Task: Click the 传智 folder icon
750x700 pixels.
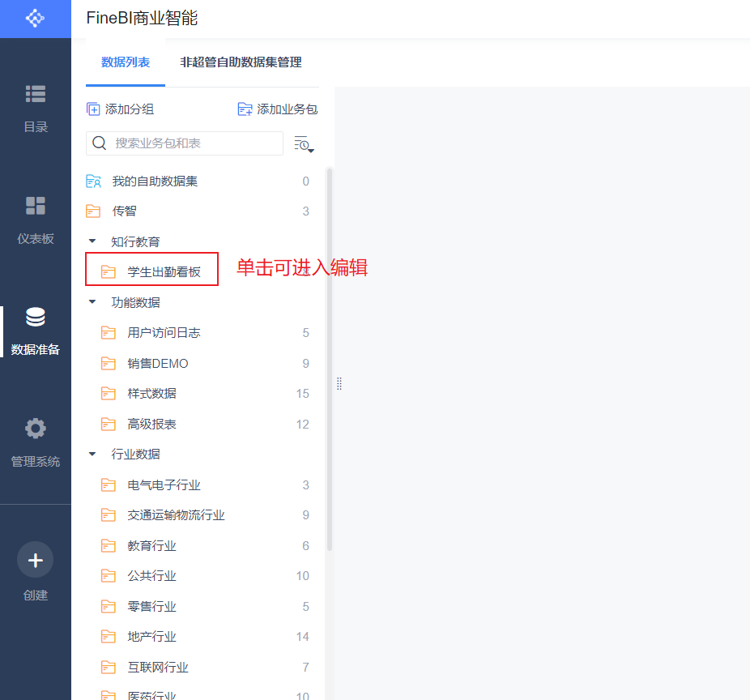Action: [x=93, y=211]
